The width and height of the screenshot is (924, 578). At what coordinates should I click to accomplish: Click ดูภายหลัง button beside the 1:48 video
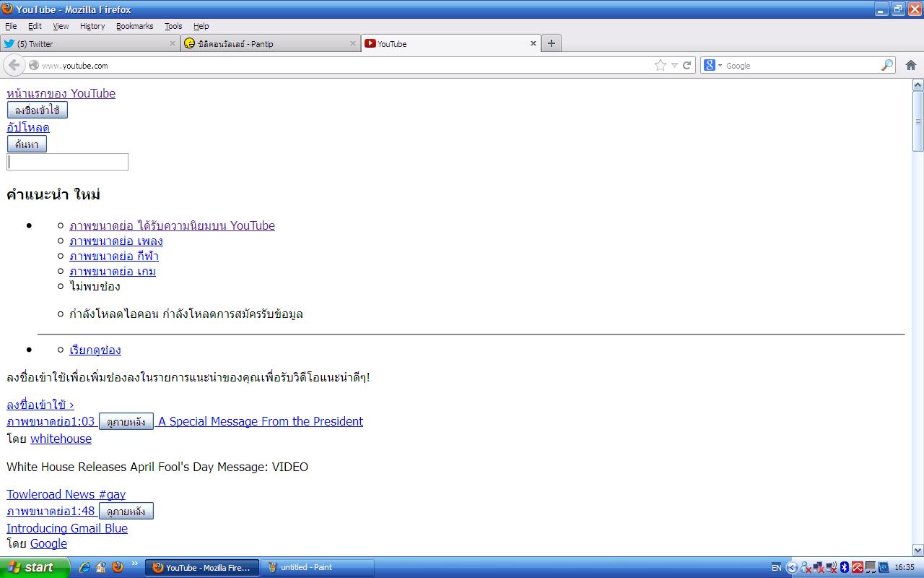pos(126,512)
